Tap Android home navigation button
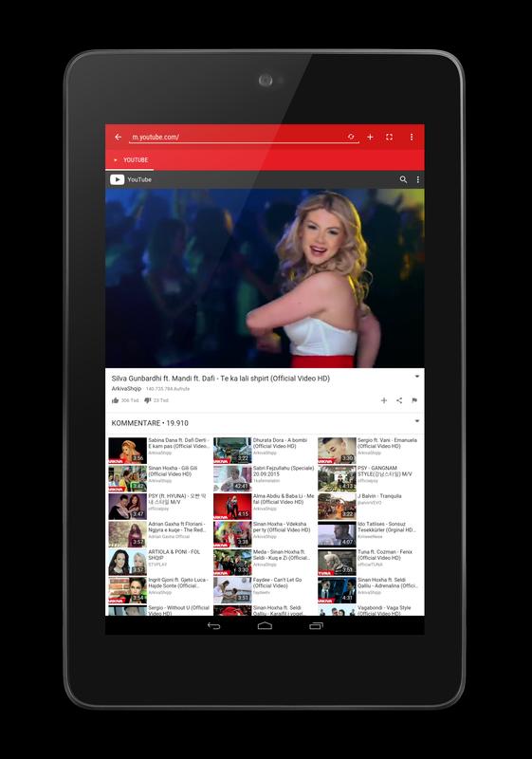The image size is (532, 759). click(x=265, y=626)
